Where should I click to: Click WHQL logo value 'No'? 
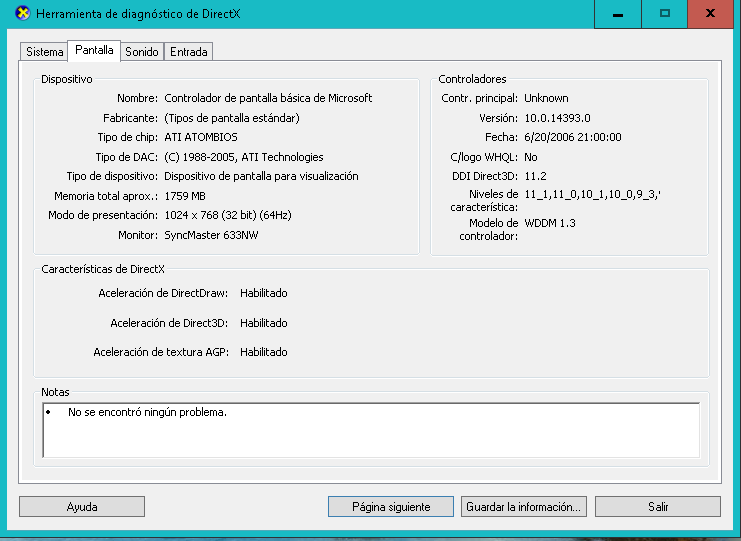[531, 157]
